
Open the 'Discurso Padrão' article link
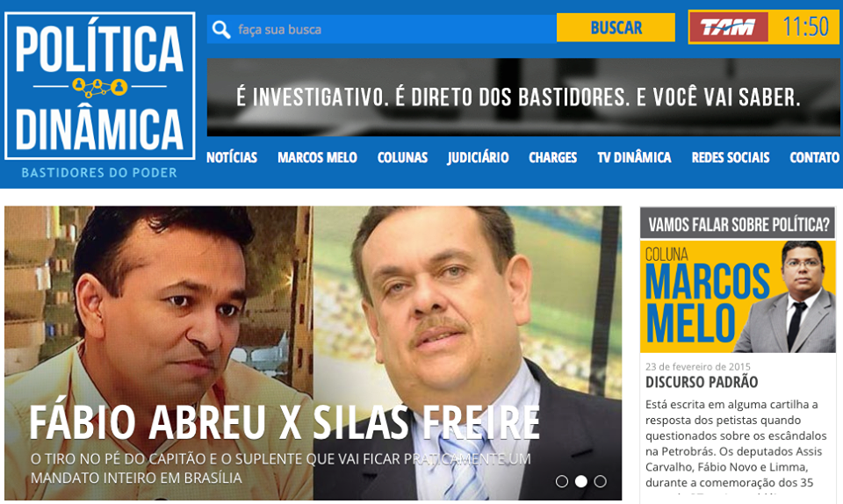[702, 383]
